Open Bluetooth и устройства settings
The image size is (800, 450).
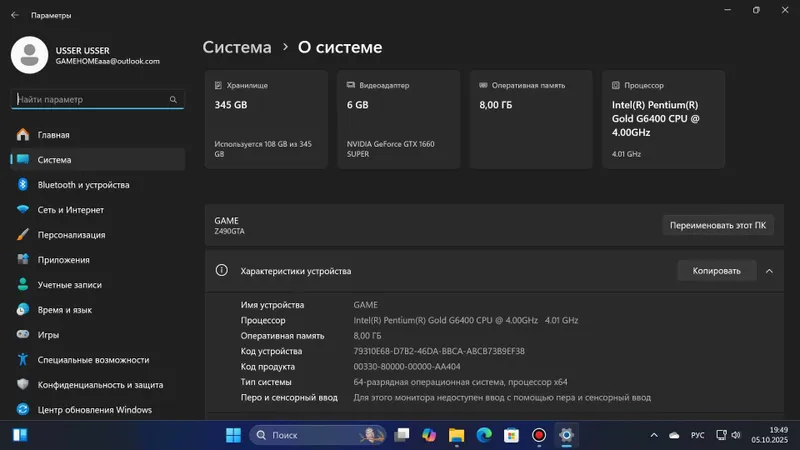point(97,185)
